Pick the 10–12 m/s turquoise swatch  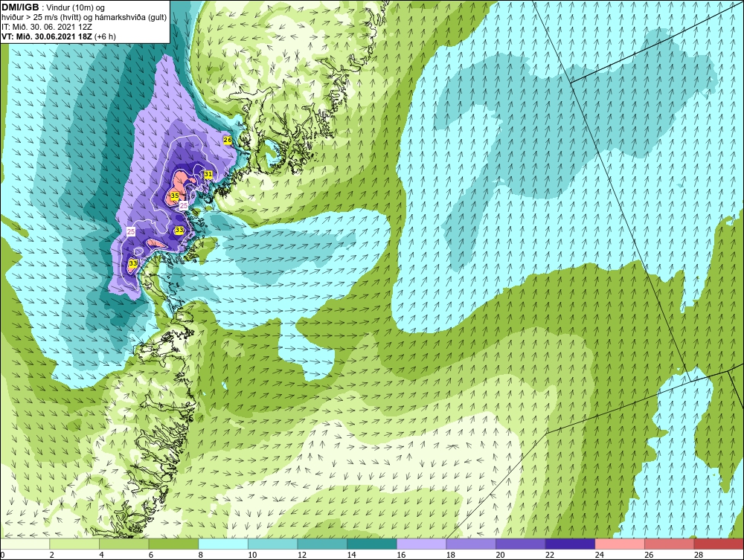(272, 544)
